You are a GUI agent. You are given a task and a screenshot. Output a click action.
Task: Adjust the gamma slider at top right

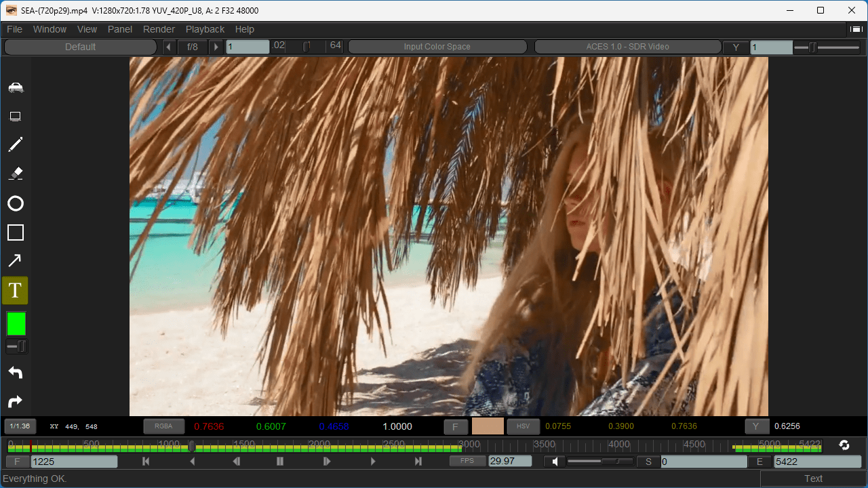[827, 47]
